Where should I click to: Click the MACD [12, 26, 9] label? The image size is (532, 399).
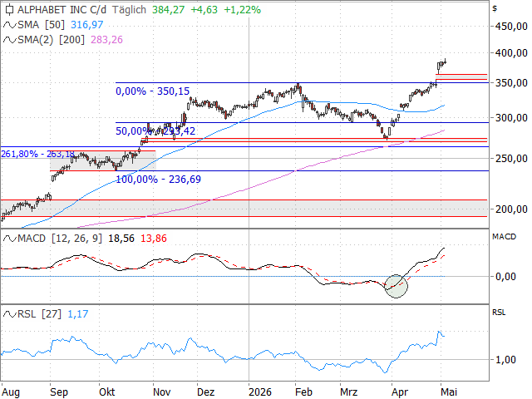click(x=60, y=239)
